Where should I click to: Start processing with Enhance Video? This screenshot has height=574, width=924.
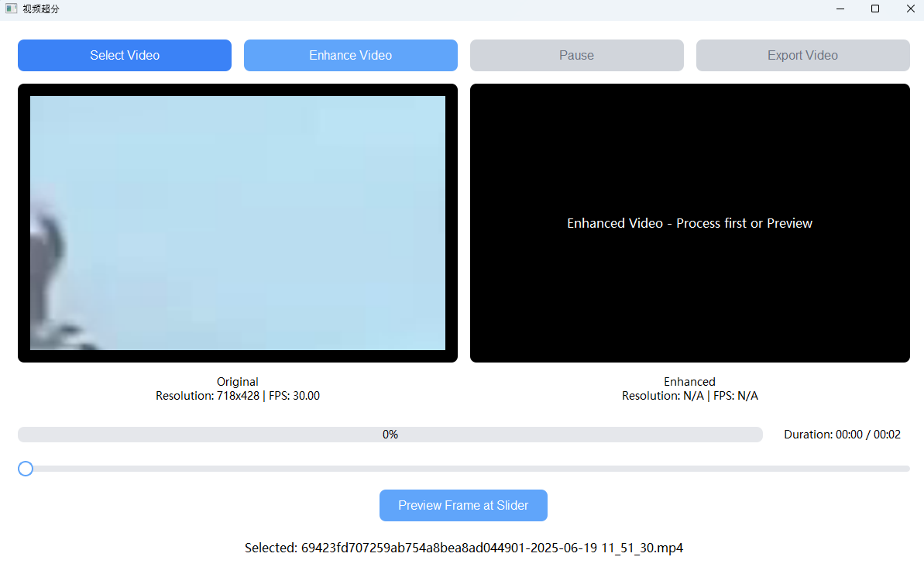(351, 56)
